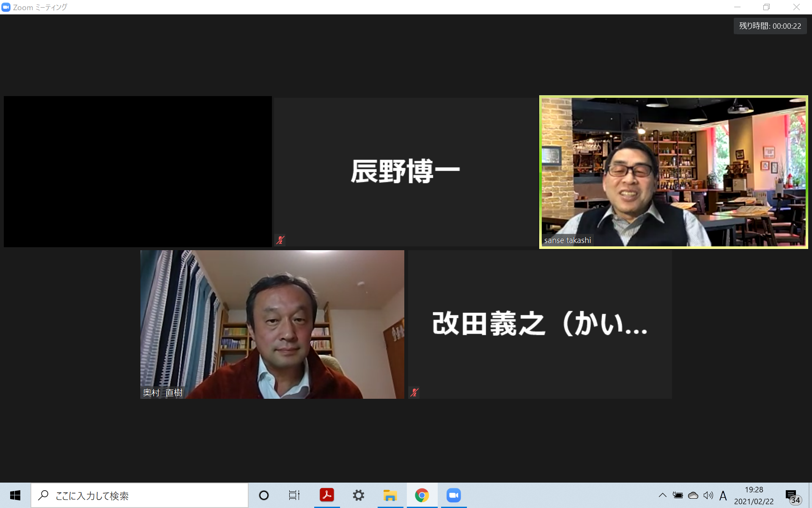Open Cortana from the taskbar circle icon

point(264,495)
